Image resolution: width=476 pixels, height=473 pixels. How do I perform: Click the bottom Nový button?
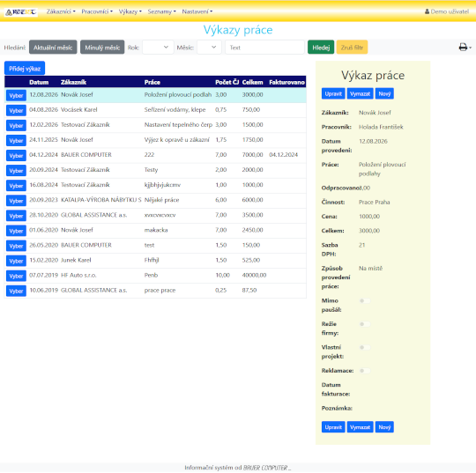tap(384, 427)
